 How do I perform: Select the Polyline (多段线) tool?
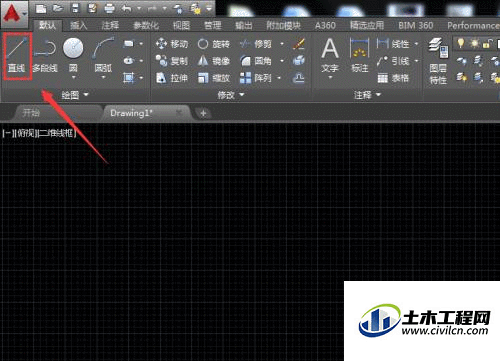pos(45,56)
